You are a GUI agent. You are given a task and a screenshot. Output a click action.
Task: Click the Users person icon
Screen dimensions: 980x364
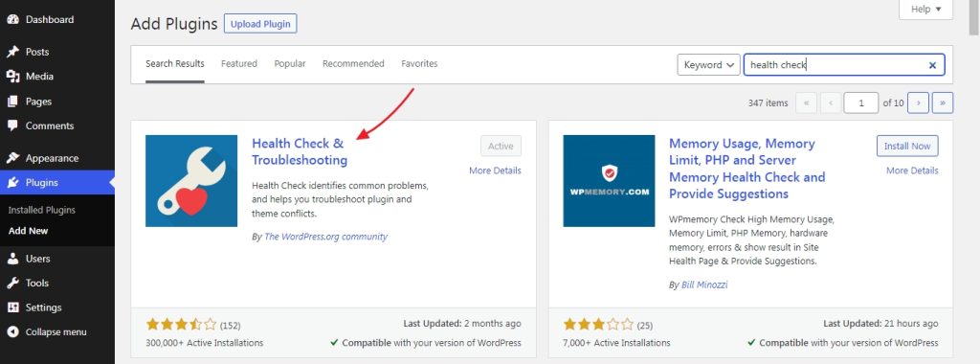[13, 259]
